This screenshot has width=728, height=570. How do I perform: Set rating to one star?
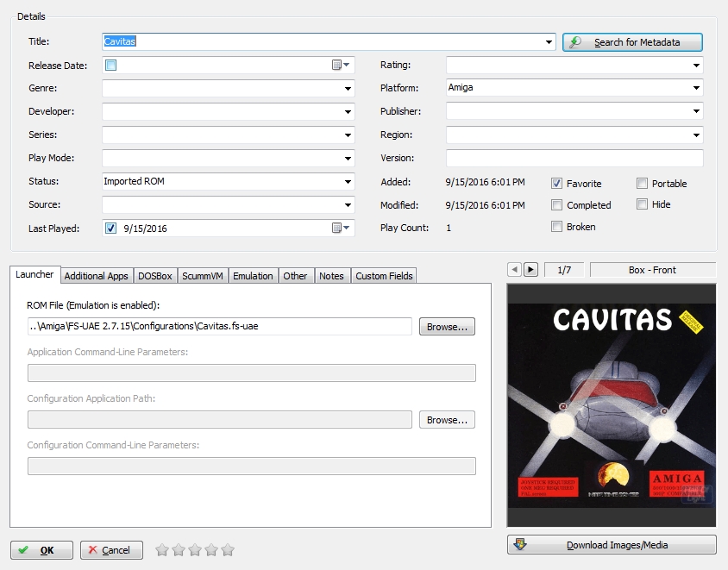pyautogui.click(x=162, y=550)
